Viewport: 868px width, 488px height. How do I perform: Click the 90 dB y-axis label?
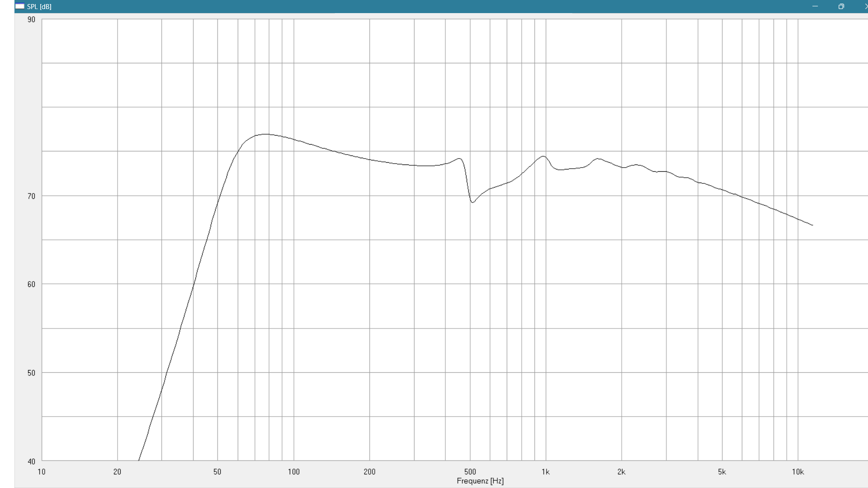[x=31, y=19]
